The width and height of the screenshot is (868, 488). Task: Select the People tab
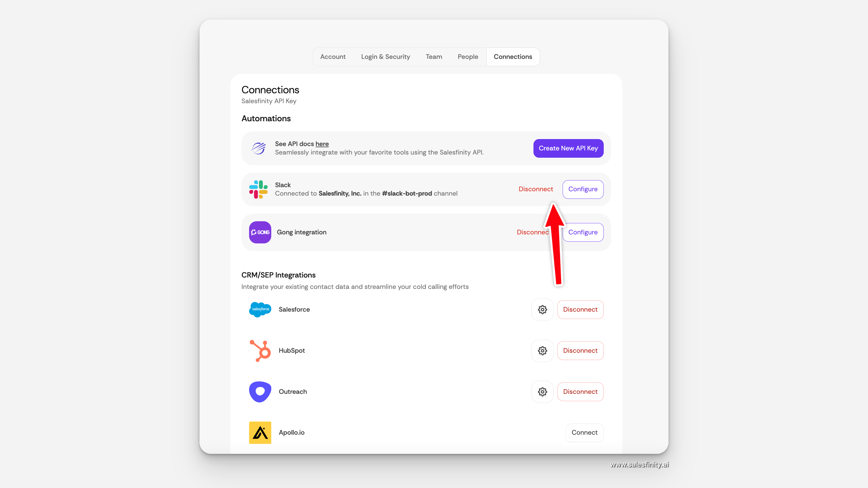pos(468,57)
